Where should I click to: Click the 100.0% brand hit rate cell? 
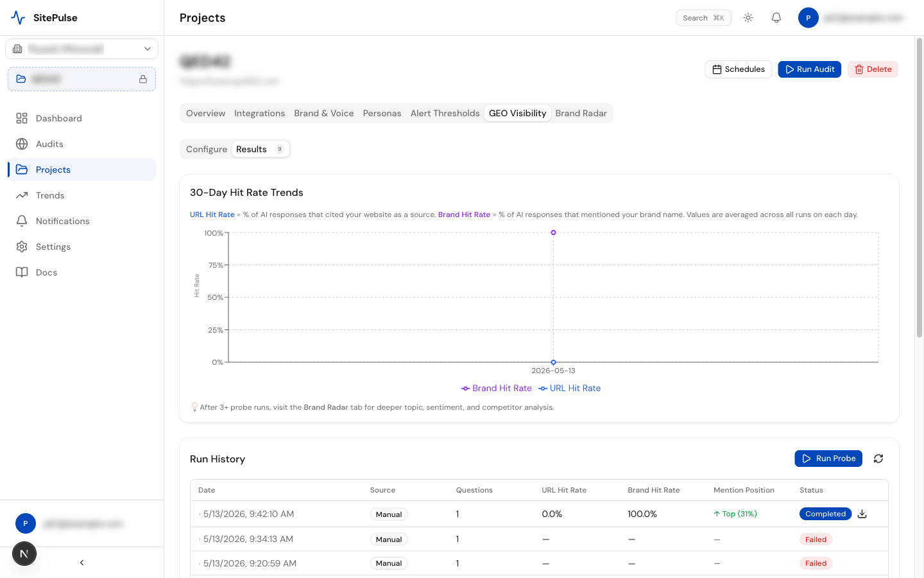[642, 514]
